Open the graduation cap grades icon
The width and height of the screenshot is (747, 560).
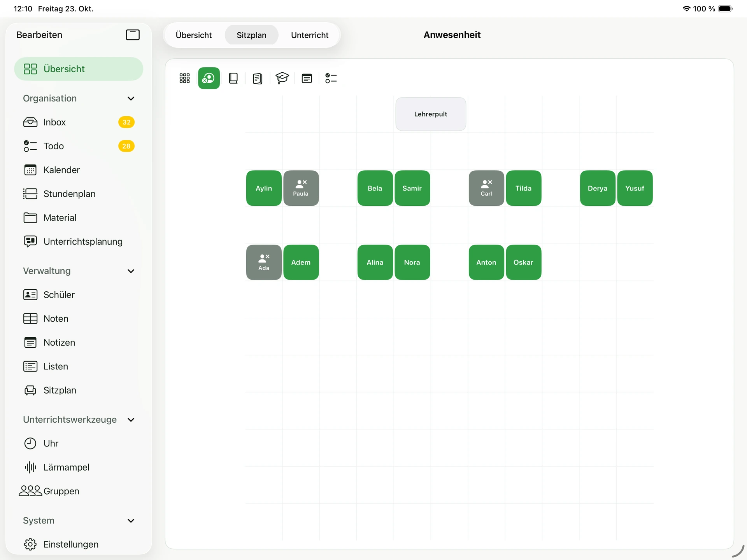(282, 78)
